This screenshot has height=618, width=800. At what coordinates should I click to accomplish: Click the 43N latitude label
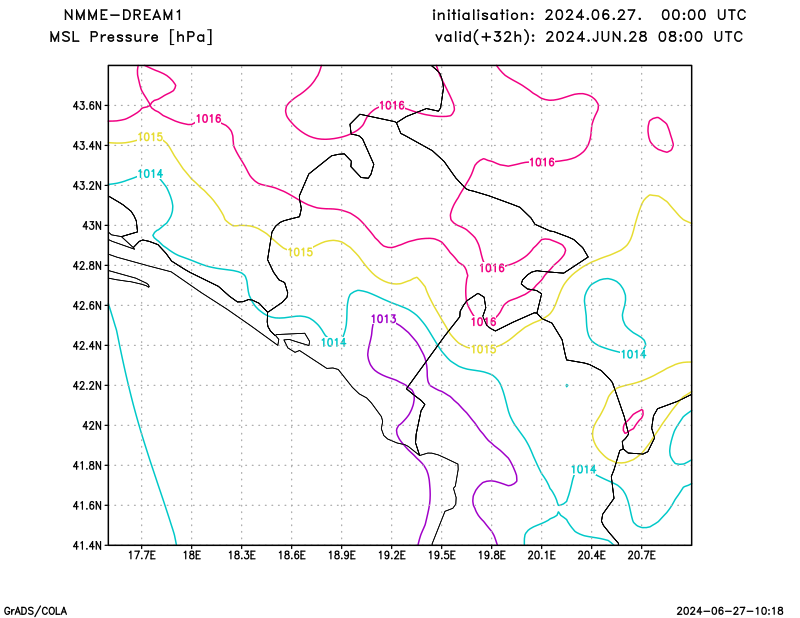click(92, 226)
